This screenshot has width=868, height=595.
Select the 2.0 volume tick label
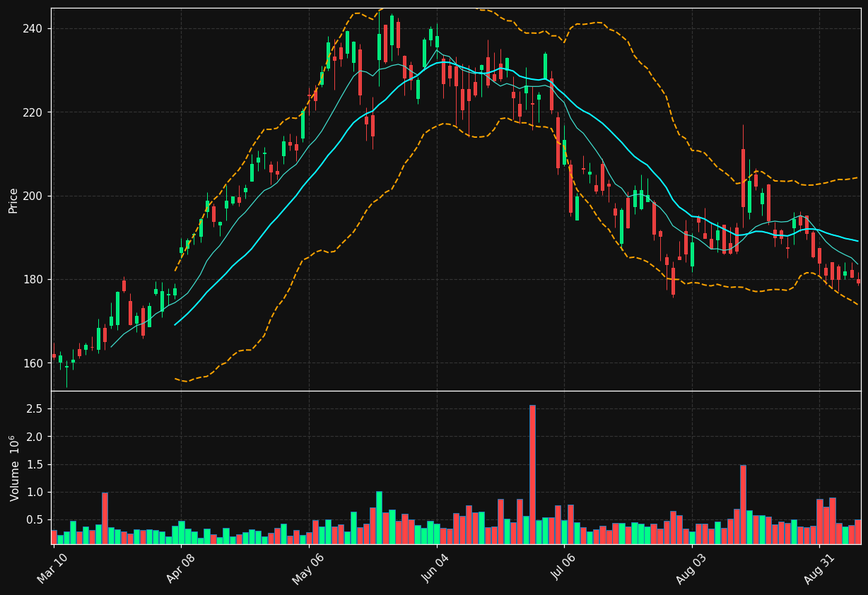click(x=35, y=437)
